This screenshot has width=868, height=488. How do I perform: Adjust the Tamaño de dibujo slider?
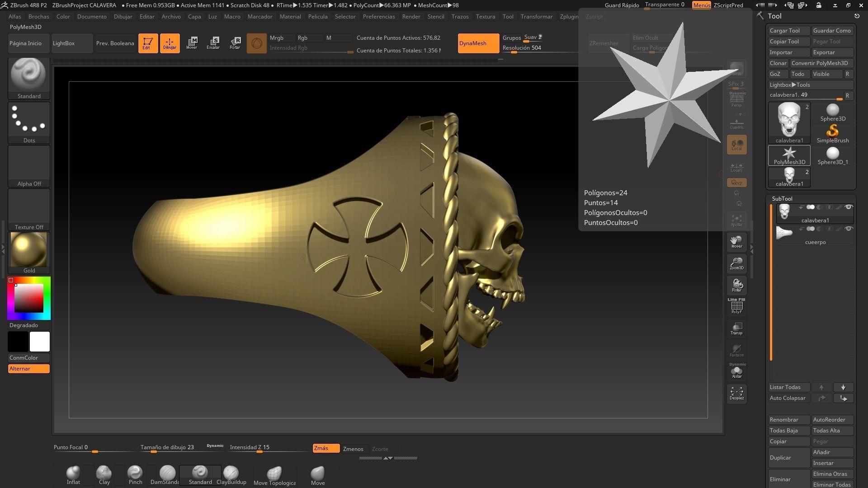[x=182, y=448]
